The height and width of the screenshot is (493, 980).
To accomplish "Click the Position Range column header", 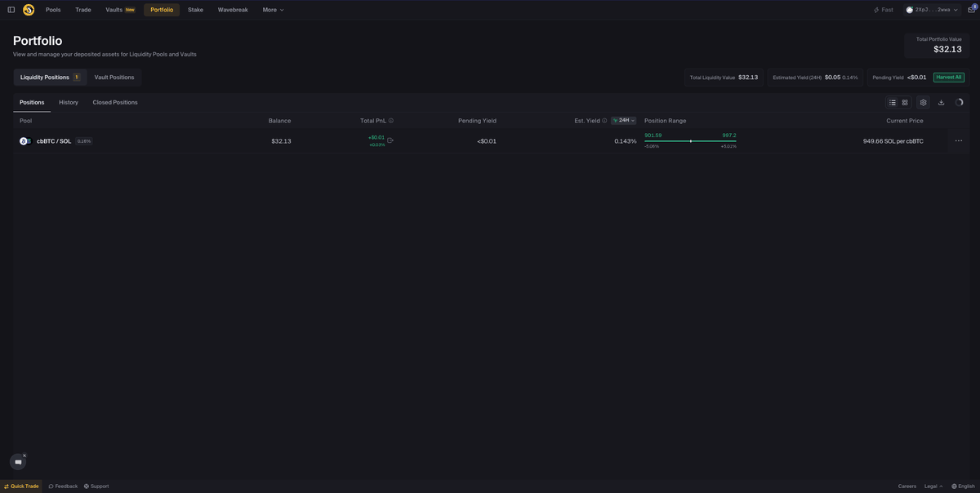I will (x=666, y=121).
